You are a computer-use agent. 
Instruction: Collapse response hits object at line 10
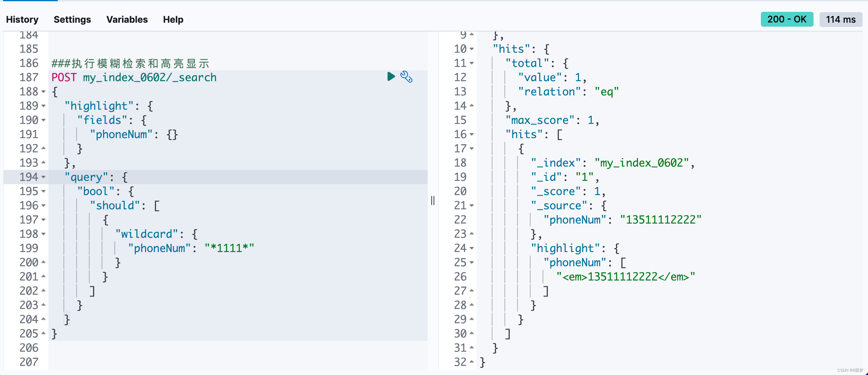(x=472, y=49)
